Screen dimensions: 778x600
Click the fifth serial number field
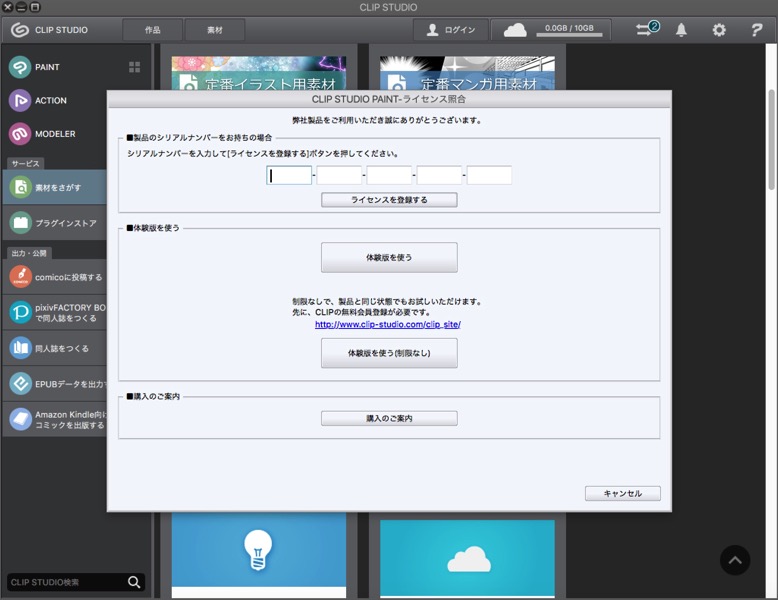pyautogui.click(x=489, y=175)
